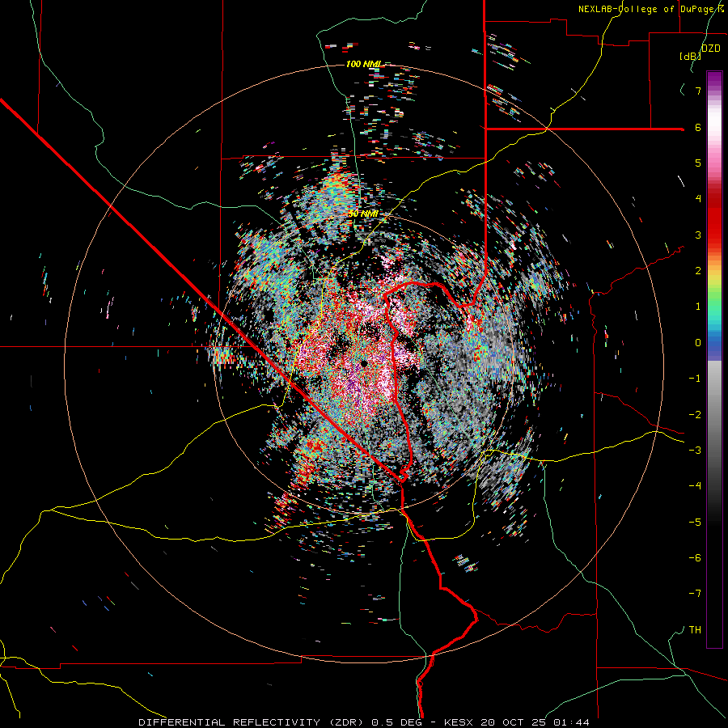Click the 1 value on color scale
Image resolution: width=728 pixels, height=728 pixels.
[697, 307]
